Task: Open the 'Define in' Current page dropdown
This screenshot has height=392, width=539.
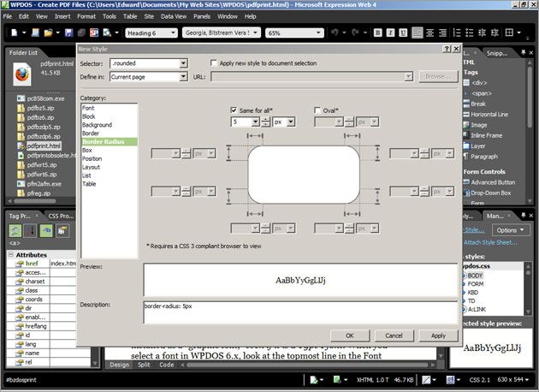Action: 184,77
